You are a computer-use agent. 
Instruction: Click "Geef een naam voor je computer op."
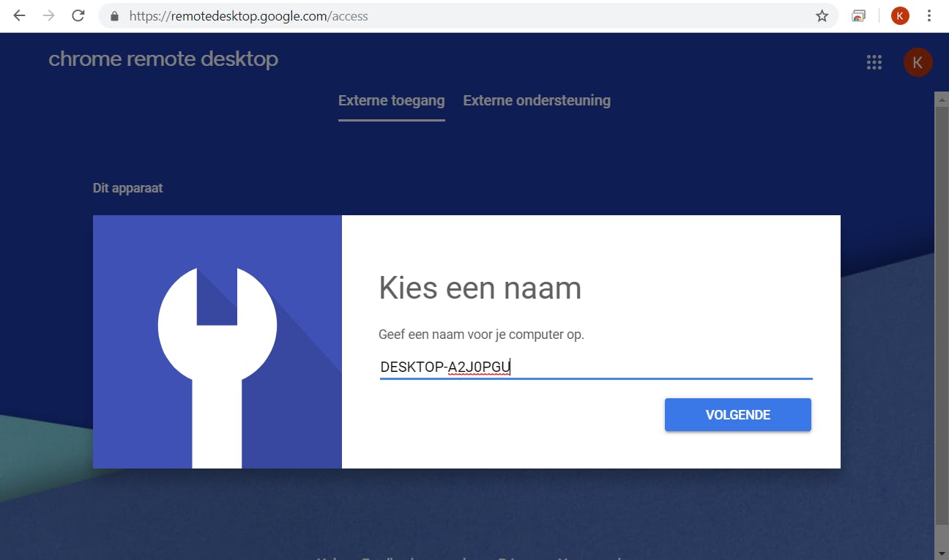(x=481, y=335)
